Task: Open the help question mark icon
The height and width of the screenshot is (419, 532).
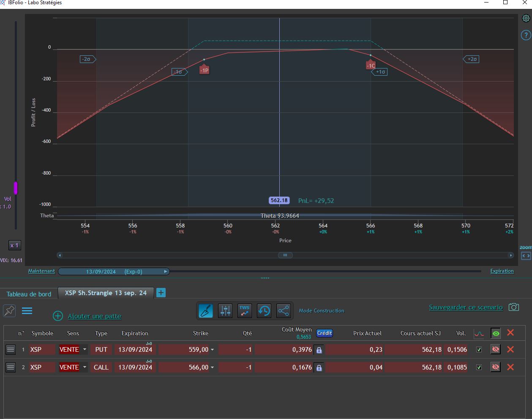Action: tap(526, 35)
